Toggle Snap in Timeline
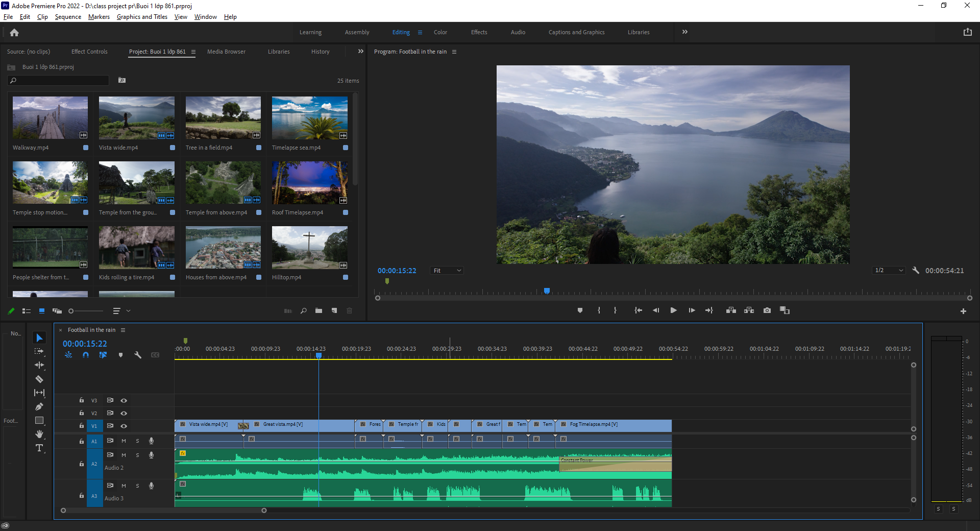 pos(86,355)
